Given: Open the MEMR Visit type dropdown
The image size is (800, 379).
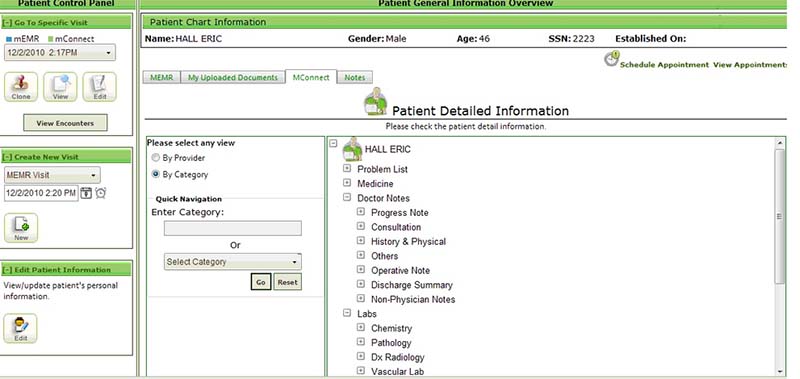Looking at the screenshot, I should coord(52,175).
